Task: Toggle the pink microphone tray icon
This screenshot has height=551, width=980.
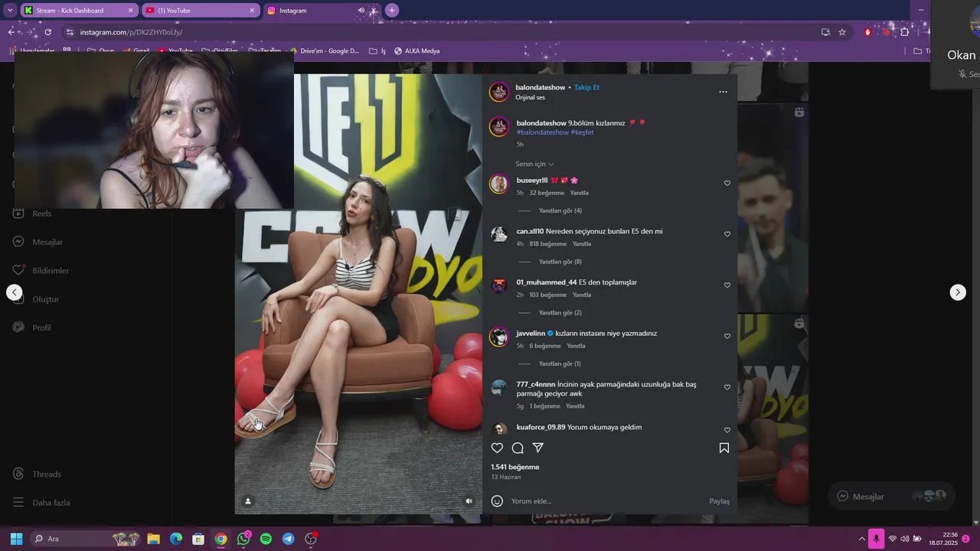Action: 876,539
